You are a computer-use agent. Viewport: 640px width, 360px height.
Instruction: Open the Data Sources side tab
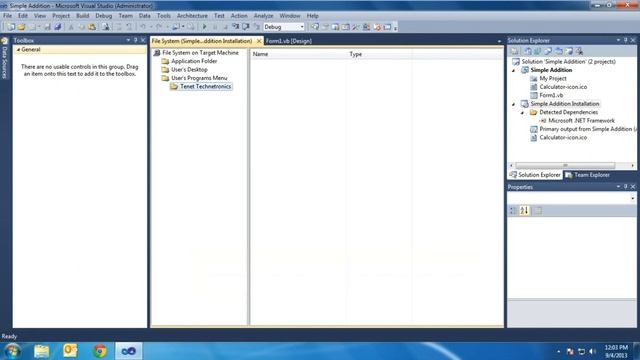tap(4, 58)
